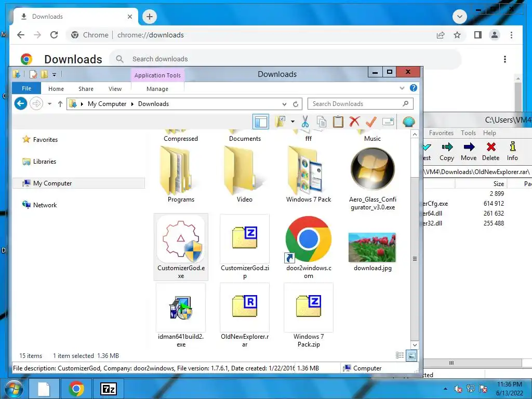
Task: Expand the Explorer ribbon chevron
Action: [402, 88]
